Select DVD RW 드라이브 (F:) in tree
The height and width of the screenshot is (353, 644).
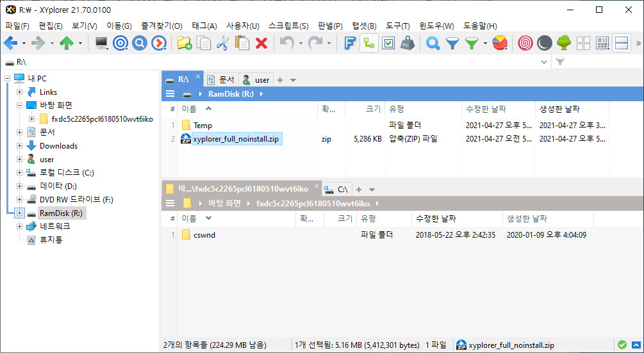[76, 200]
